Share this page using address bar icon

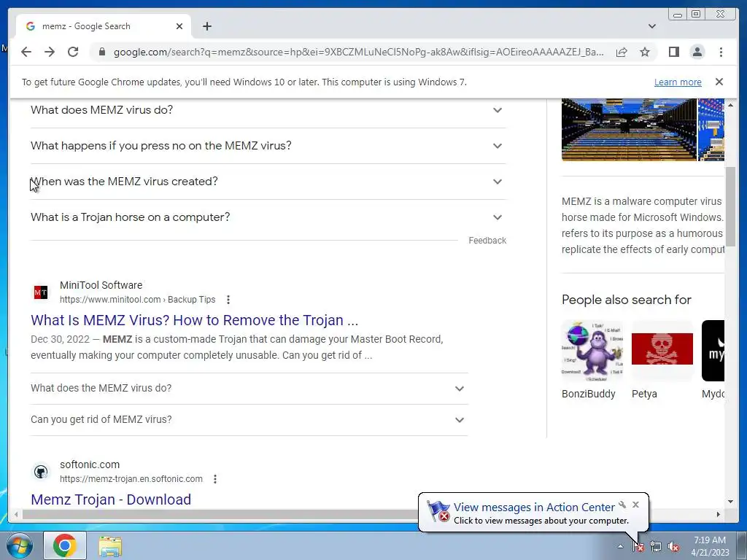coord(622,52)
